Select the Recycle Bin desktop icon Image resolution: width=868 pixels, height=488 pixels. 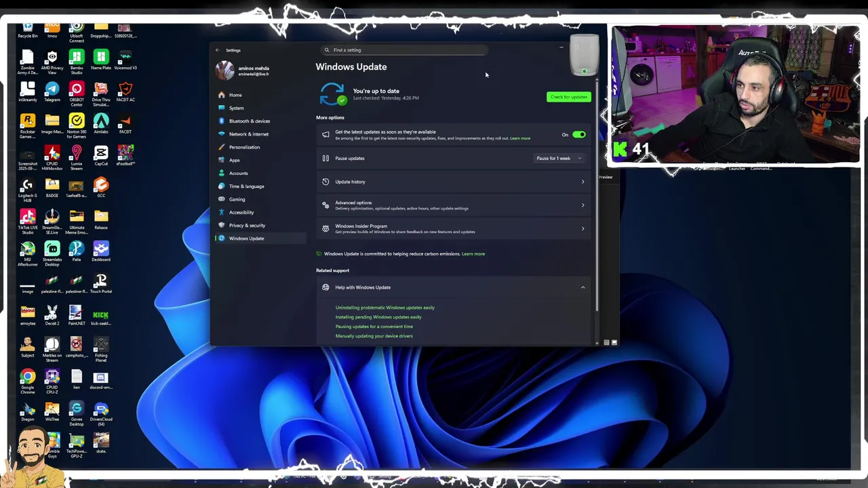(x=27, y=30)
